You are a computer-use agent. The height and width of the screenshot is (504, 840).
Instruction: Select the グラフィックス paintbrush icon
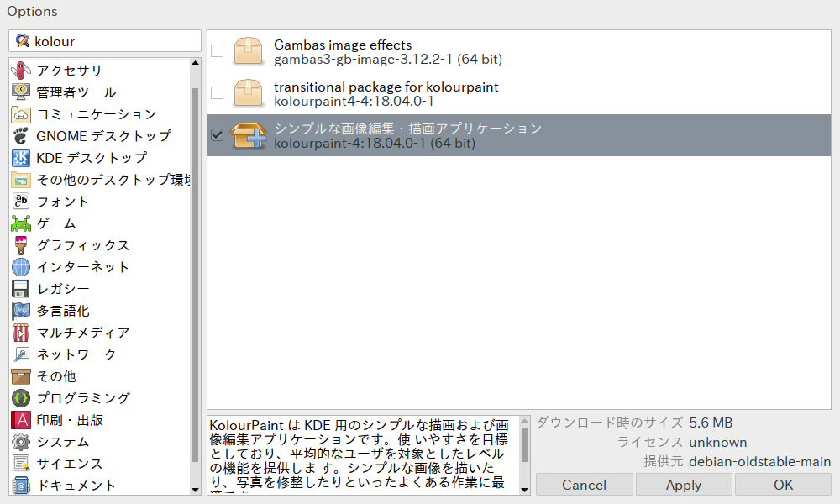pos(21,245)
